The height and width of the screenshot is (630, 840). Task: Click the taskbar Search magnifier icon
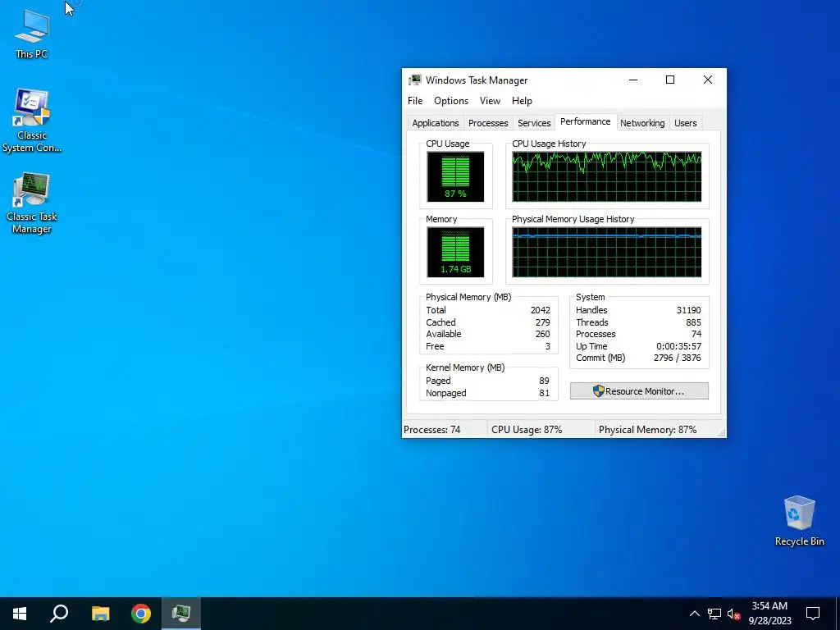[x=59, y=614]
